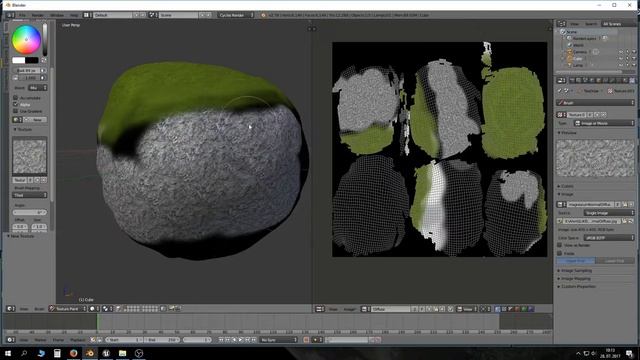Open the Blend mode dropdown
The height and width of the screenshot is (360, 640).
[x=38, y=88]
